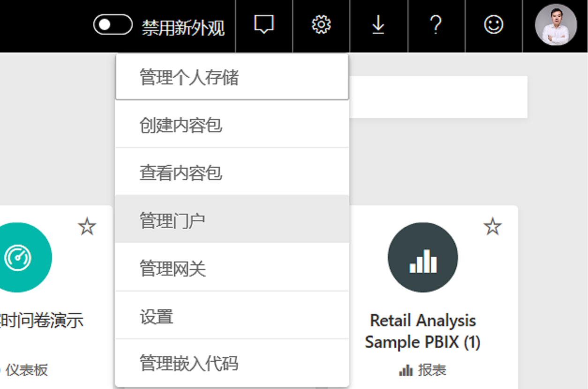Image resolution: width=588 pixels, height=389 pixels.
Task: Click the feedback smiley face icon
Action: pyautogui.click(x=493, y=24)
